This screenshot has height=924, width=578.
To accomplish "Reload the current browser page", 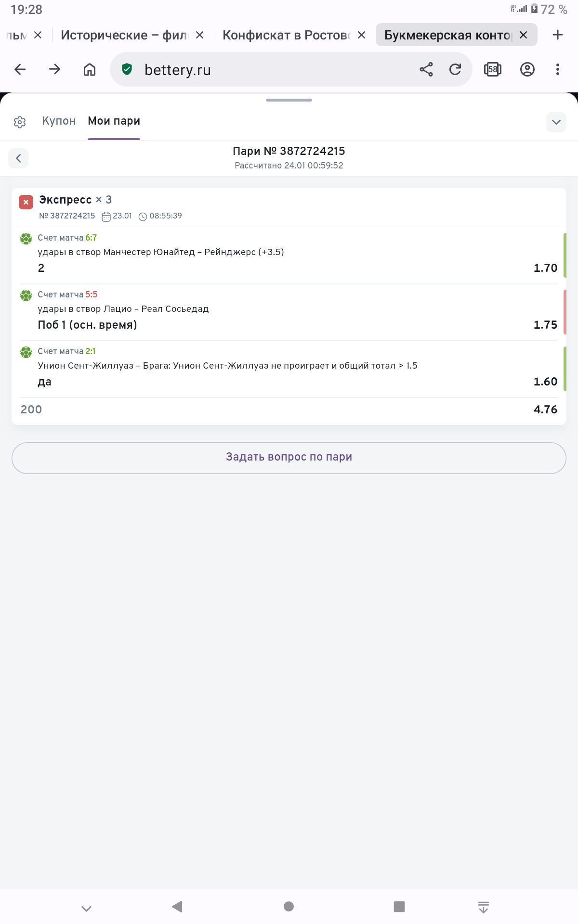I will (455, 70).
